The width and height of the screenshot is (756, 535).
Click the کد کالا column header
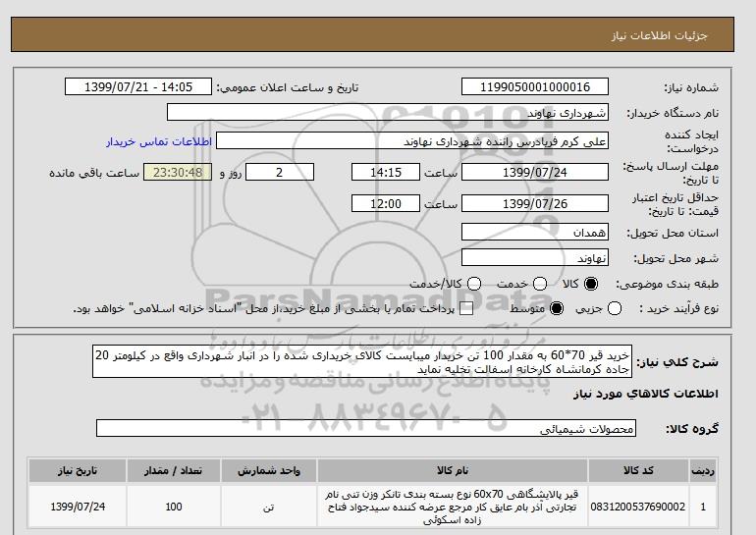coord(638,470)
